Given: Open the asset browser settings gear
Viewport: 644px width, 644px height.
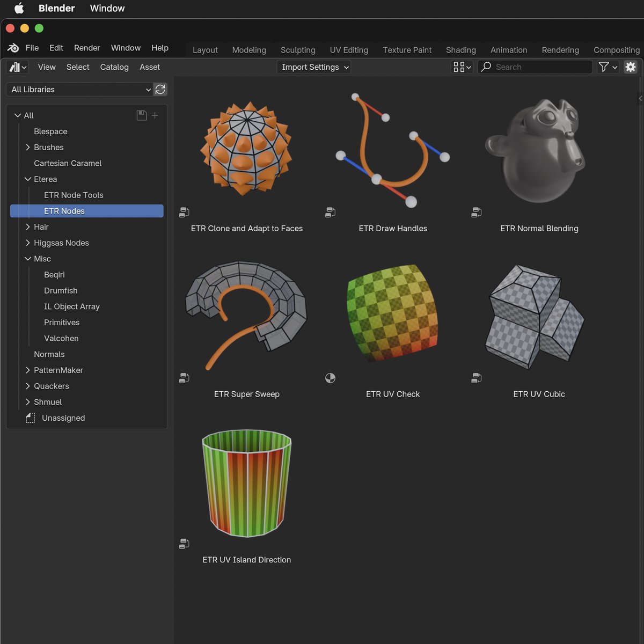Looking at the screenshot, I should pyautogui.click(x=631, y=67).
